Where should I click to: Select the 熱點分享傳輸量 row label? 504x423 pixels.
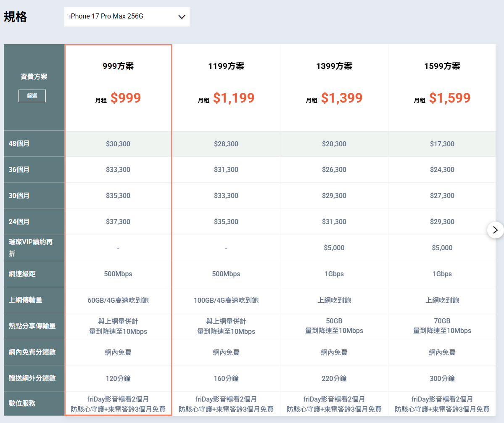32,326
